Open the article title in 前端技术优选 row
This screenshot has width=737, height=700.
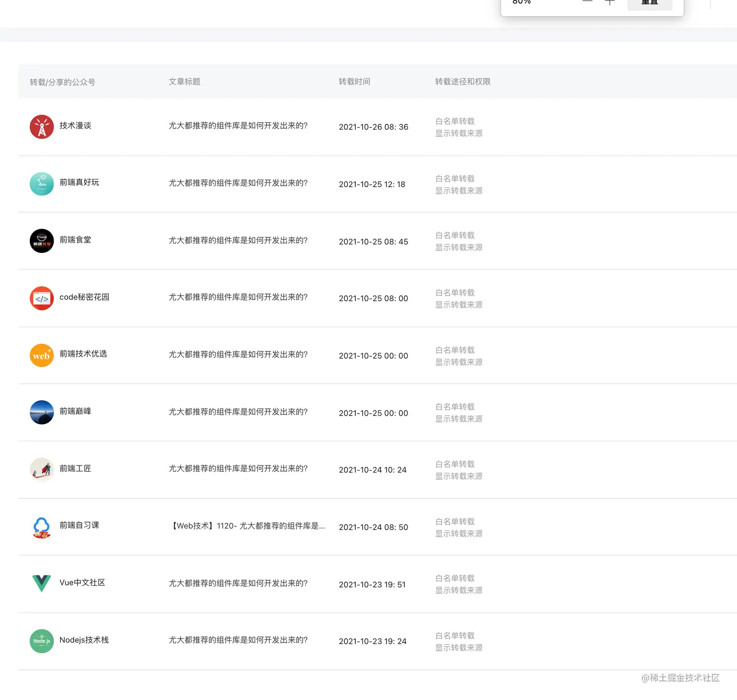coord(238,354)
